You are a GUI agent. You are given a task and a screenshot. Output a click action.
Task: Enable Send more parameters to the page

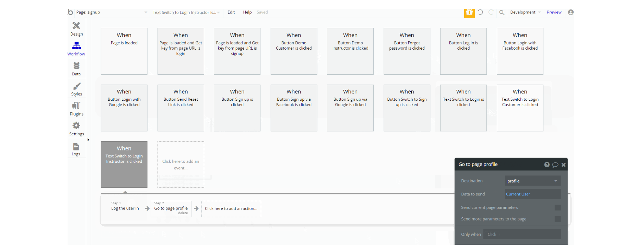point(557,219)
